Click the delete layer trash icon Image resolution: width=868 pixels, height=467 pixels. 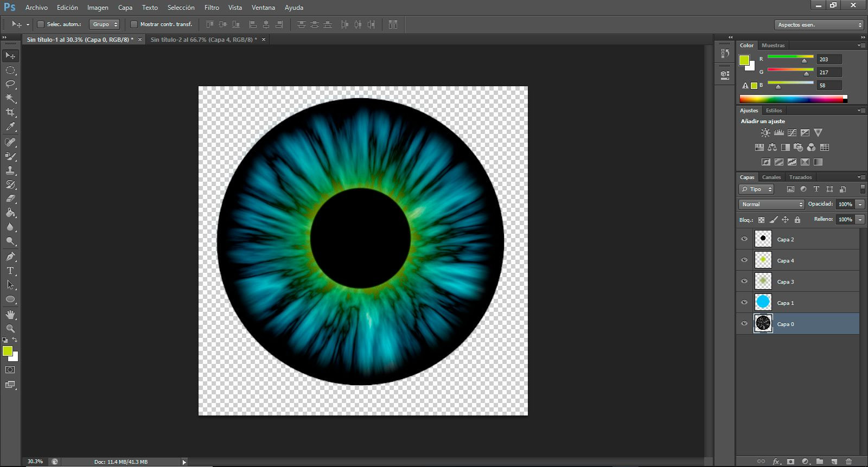848,462
